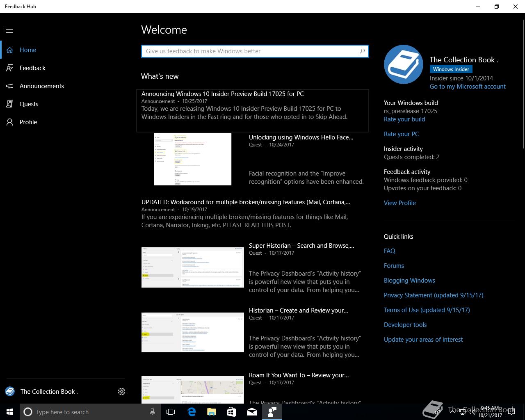
Task: Follow 'Go to my Microsoft account' link
Action: click(x=468, y=87)
